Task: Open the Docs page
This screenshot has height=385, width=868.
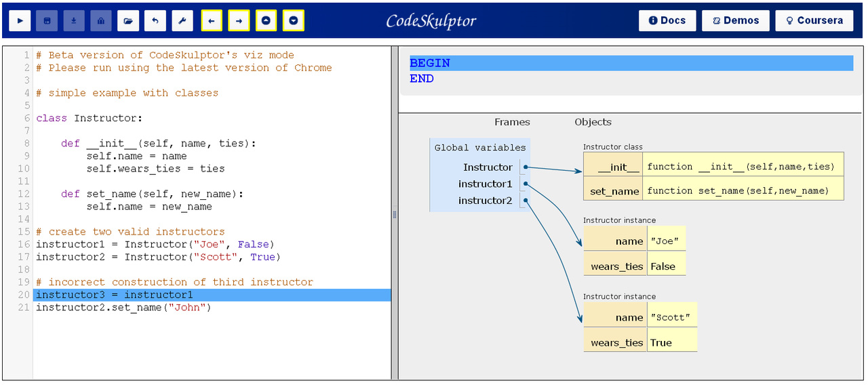Action: 667,20
